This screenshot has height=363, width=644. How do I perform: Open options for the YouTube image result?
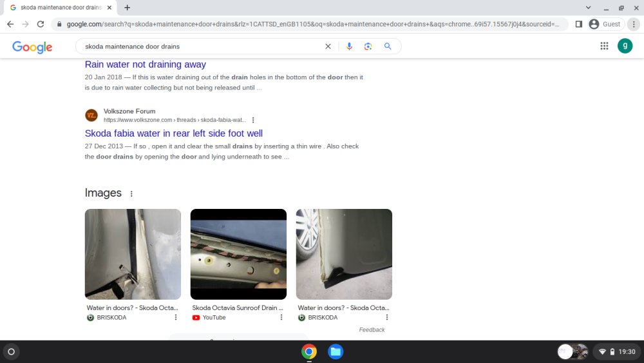click(281, 317)
